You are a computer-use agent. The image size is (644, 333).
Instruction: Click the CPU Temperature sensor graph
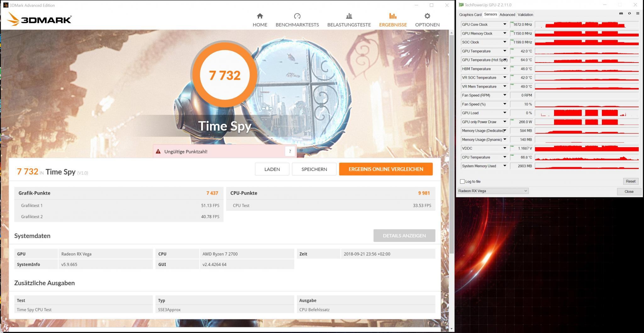click(x=587, y=157)
